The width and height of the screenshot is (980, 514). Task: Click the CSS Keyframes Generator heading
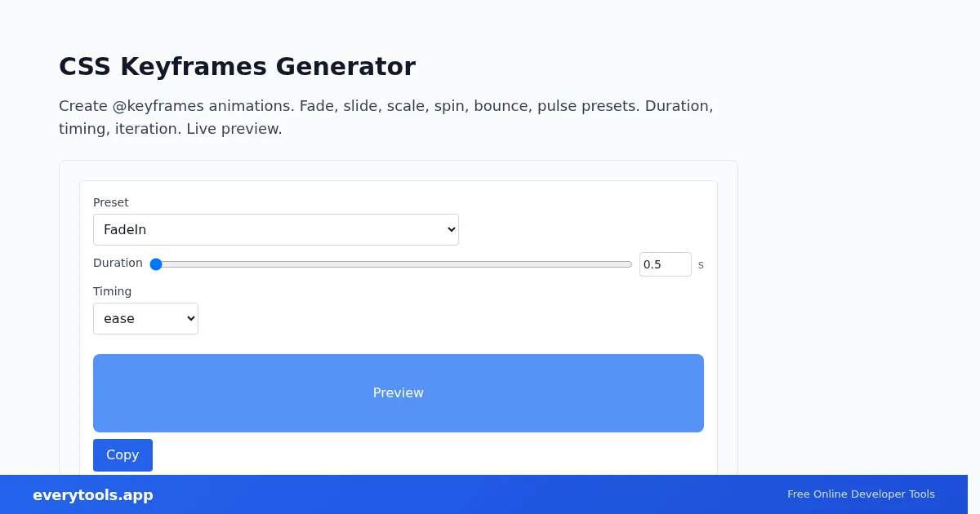[237, 67]
